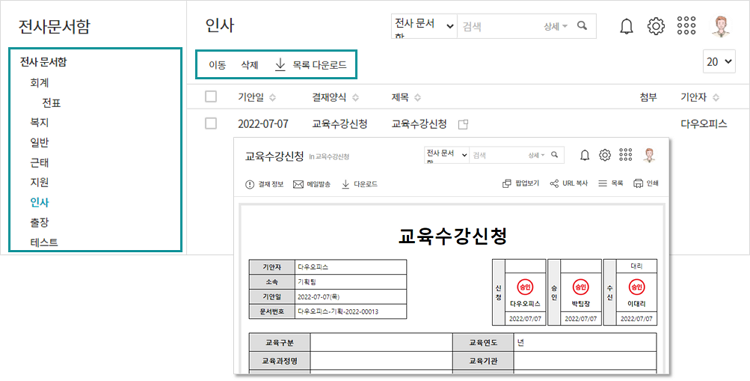Open the 20 items-per-page dropdown
The width and height of the screenshot is (750, 381).
pos(719,61)
